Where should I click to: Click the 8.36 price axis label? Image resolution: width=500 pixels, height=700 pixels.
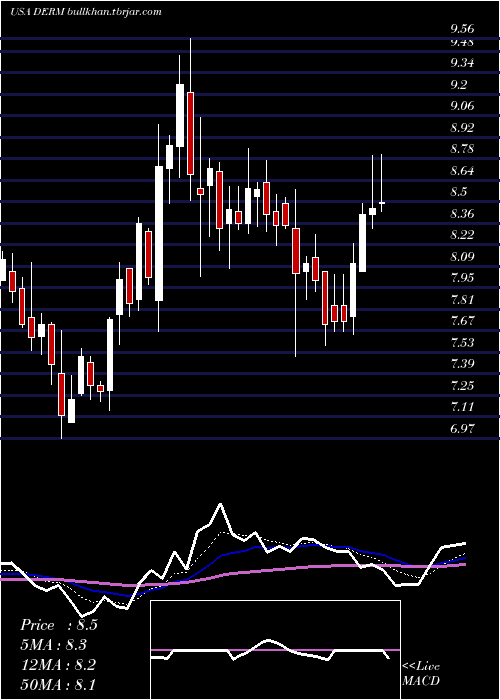coord(462,213)
